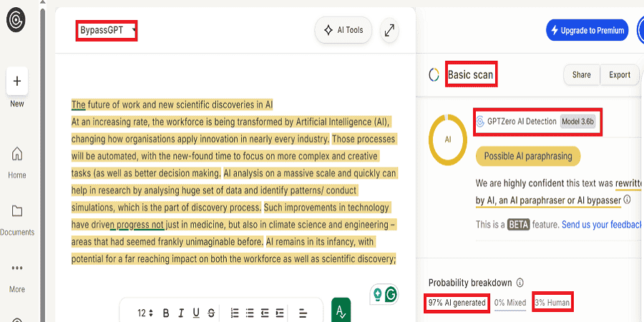Image resolution: width=644 pixels, height=322 pixels.
Task: Click the underlined phrase 'progress not'
Action: (140, 225)
